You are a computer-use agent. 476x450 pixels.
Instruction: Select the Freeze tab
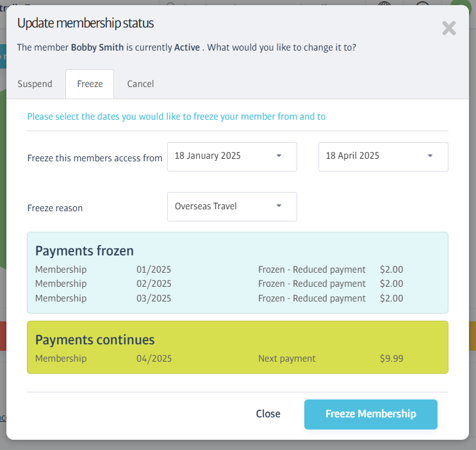90,84
